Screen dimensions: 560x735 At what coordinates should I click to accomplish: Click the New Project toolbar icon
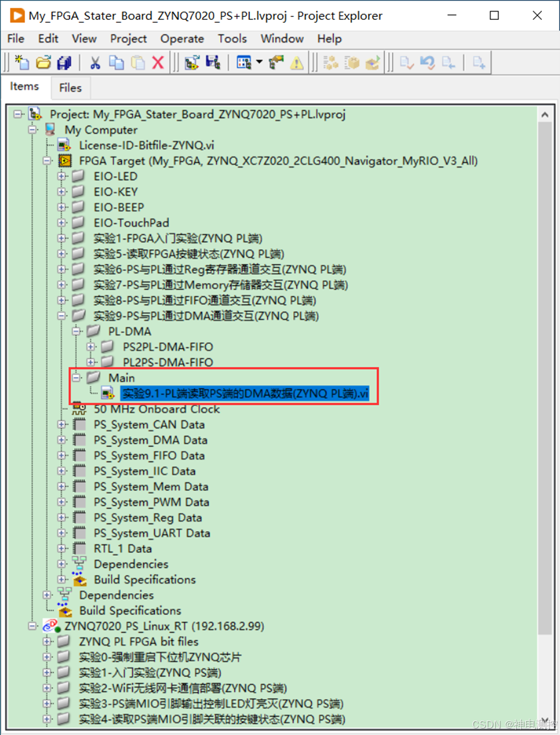[x=22, y=62]
